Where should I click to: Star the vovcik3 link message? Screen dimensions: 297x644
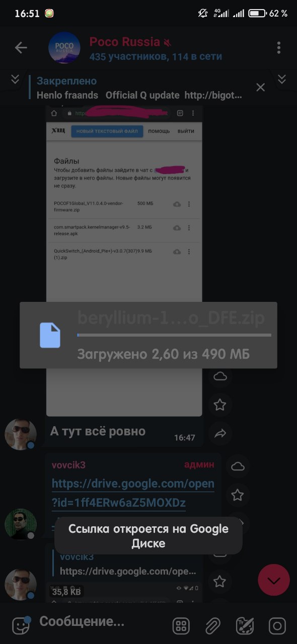tap(238, 495)
